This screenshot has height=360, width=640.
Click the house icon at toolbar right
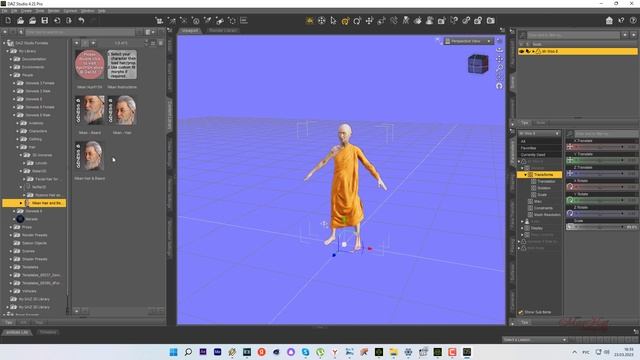(609, 20)
